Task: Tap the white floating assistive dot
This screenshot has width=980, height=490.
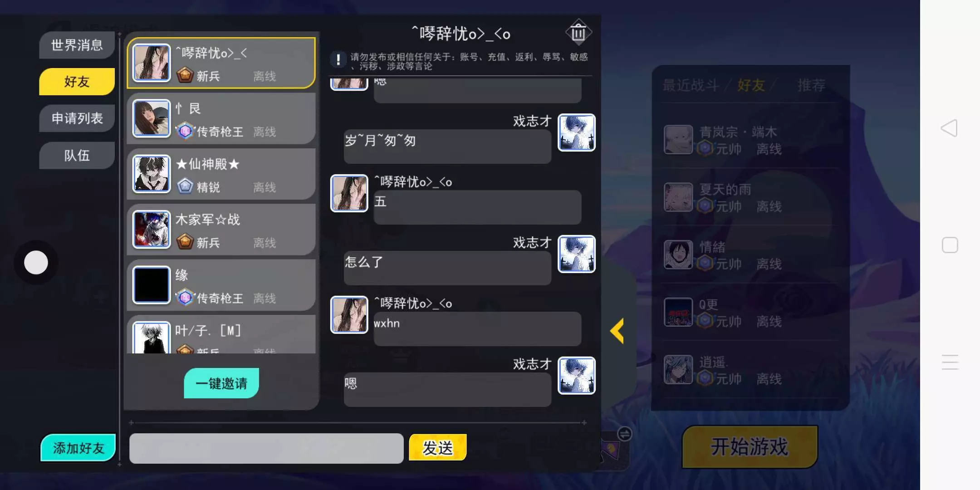Action: tap(36, 262)
